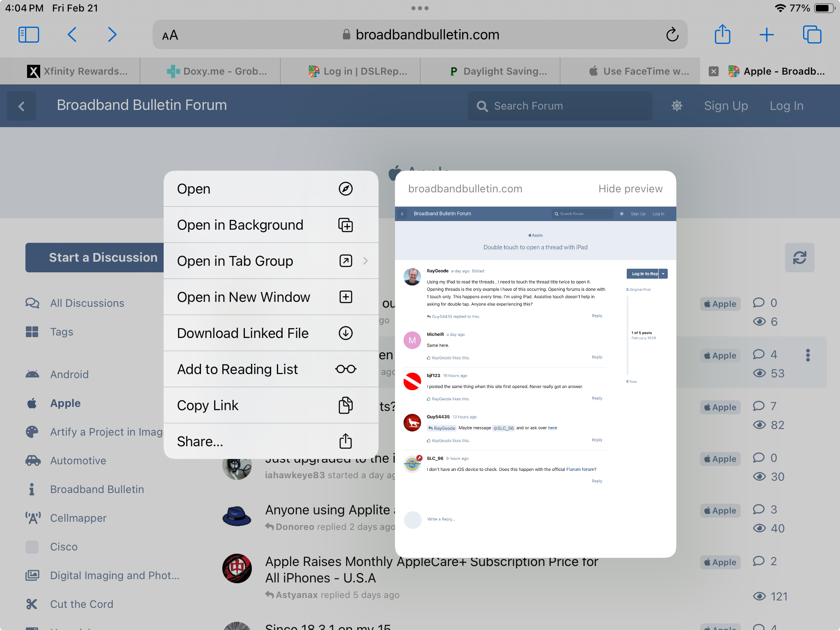This screenshot has height=630, width=840.
Task: Open the Anyone using Applite discussion
Action: (x=330, y=510)
